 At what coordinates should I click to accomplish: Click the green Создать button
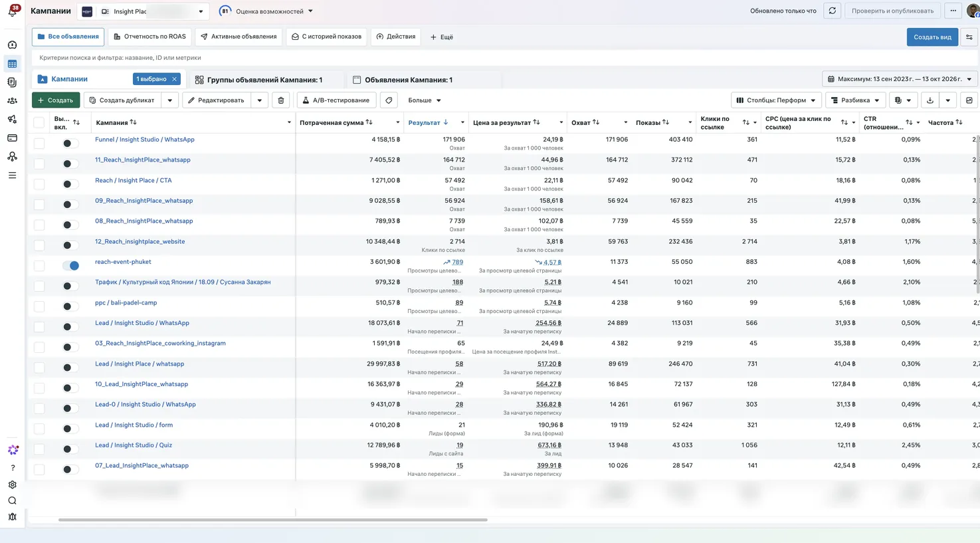coord(56,100)
